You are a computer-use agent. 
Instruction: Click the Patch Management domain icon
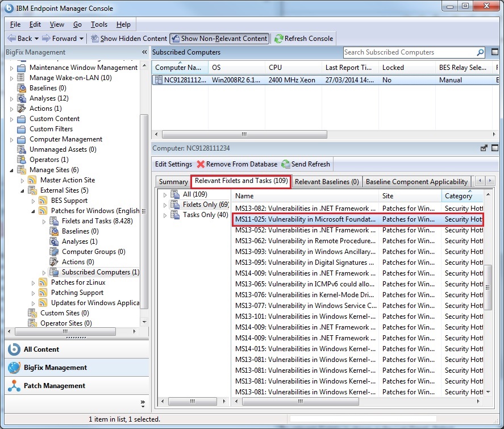(14, 386)
